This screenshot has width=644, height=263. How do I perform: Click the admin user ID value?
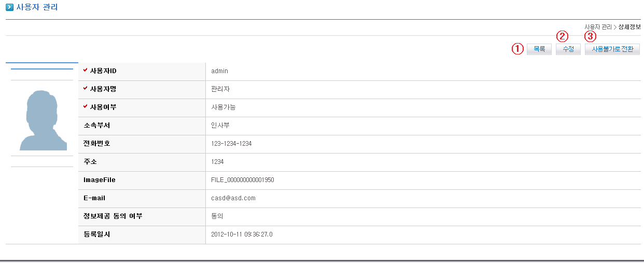pos(219,71)
